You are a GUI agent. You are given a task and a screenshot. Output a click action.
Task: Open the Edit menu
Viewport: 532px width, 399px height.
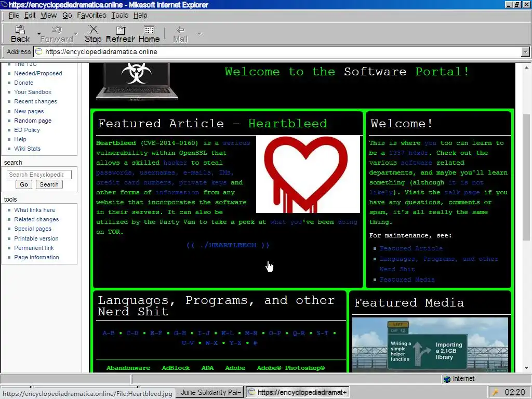click(x=30, y=15)
